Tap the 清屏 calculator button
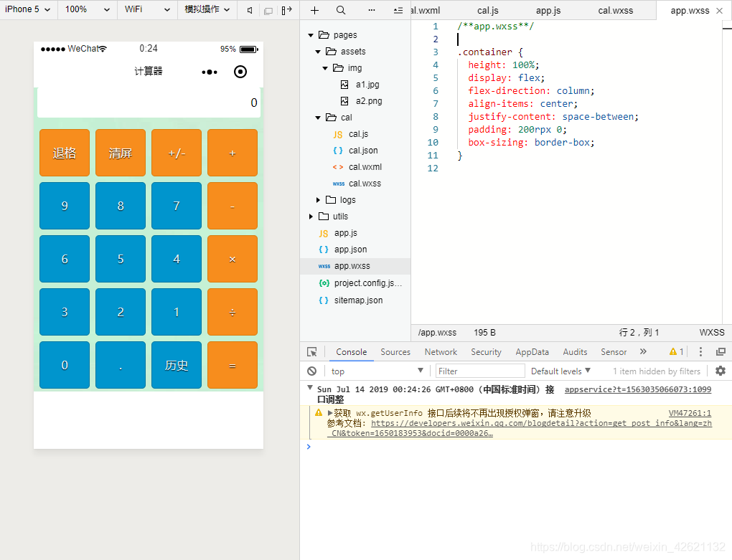 (121, 153)
